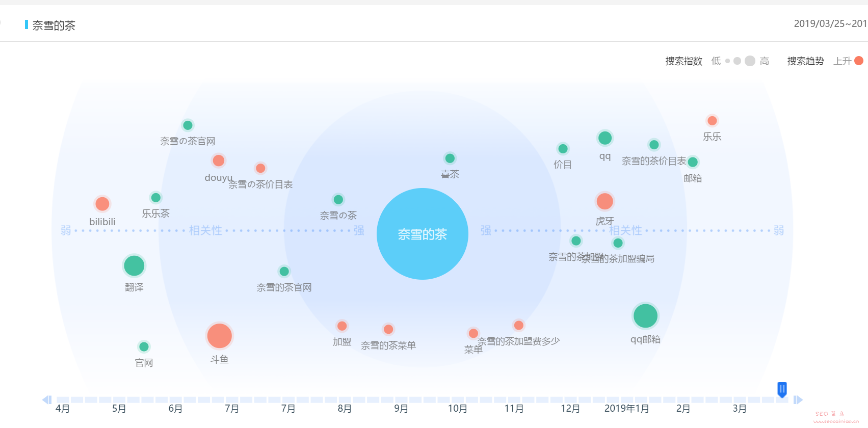The width and height of the screenshot is (868, 428).
Task: Click the 奈雪の茶官网 node dot
Action: (188, 125)
